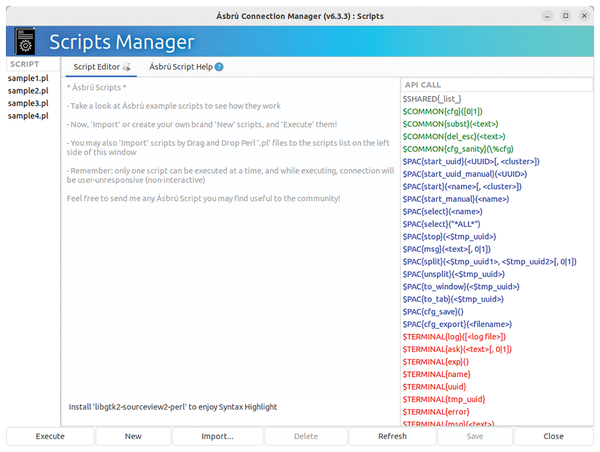Maximize the Scripts window
The height and width of the screenshot is (452, 600).
click(x=566, y=16)
